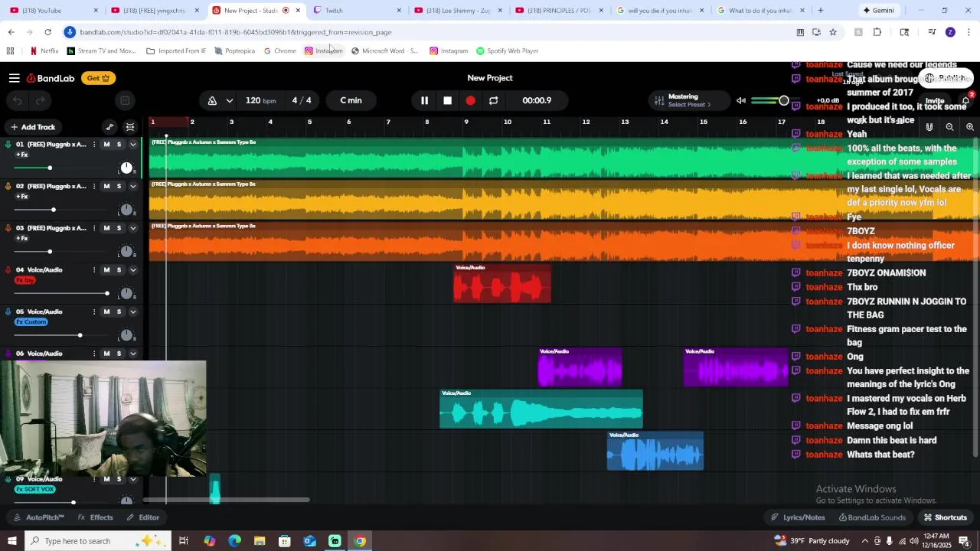Start recording with the red record button
Screen dimensions: 980x551
471,100
